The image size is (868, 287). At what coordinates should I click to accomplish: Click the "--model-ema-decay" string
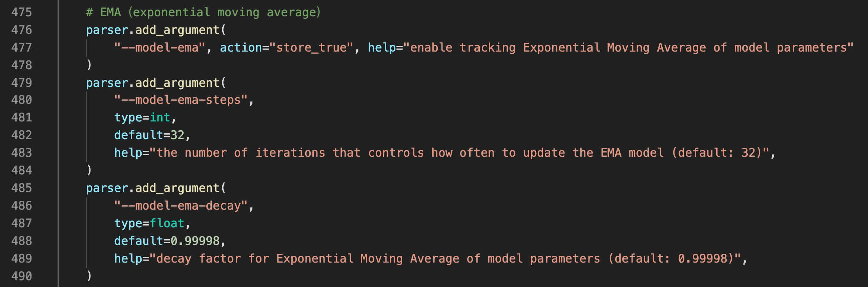point(181,206)
